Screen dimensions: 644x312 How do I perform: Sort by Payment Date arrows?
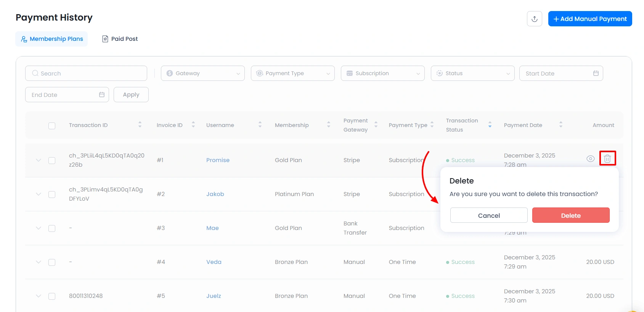pos(561,125)
